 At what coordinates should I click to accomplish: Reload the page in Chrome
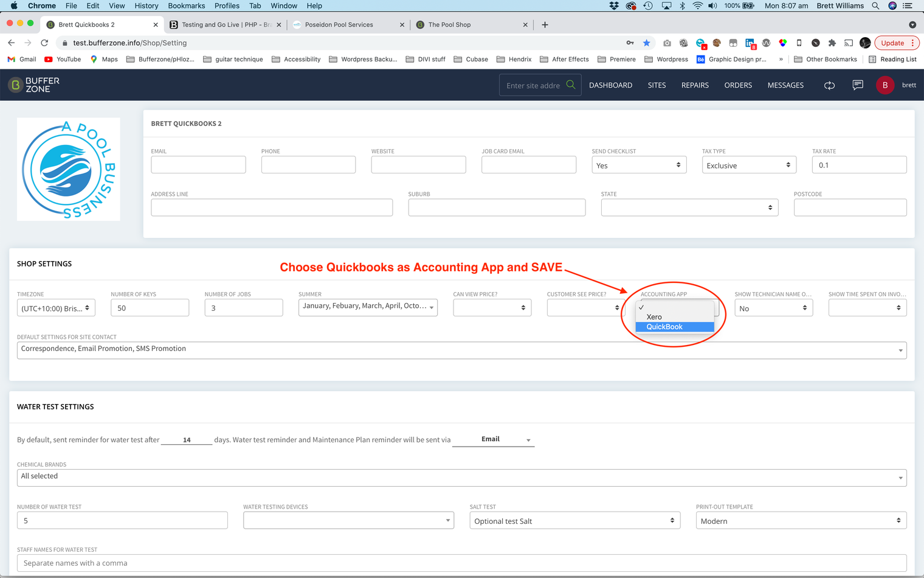44,43
